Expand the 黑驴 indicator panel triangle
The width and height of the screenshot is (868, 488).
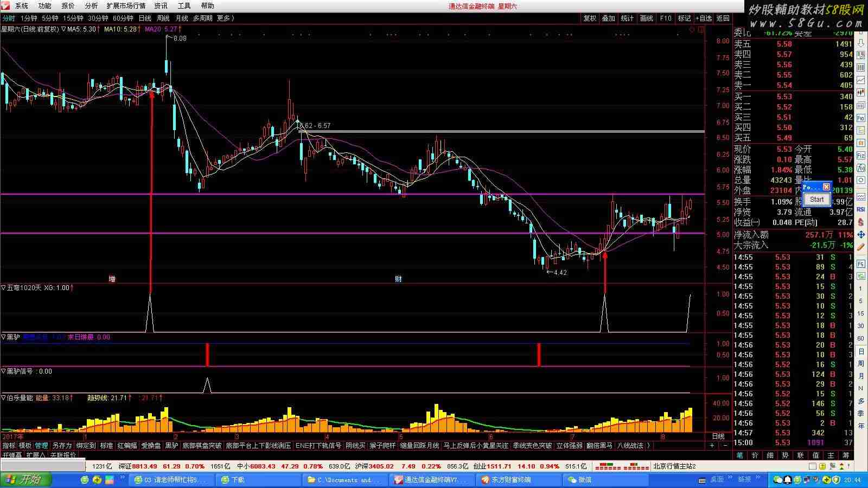[3, 337]
